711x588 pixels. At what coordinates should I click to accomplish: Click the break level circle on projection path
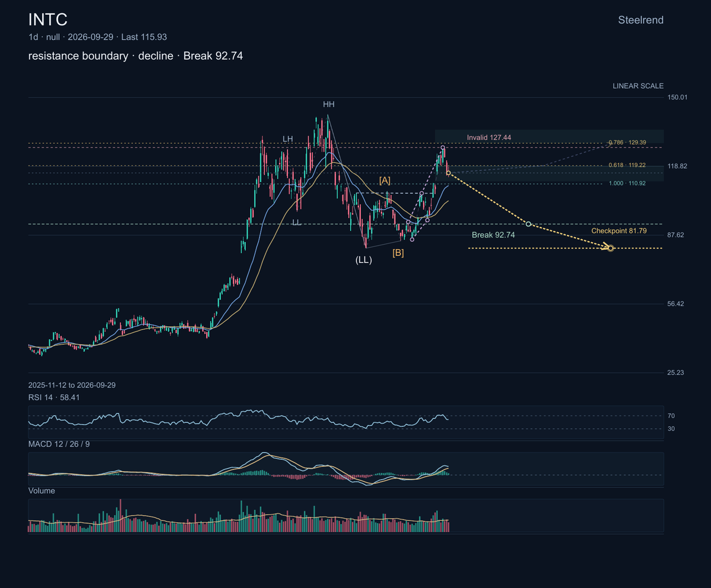point(529,224)
